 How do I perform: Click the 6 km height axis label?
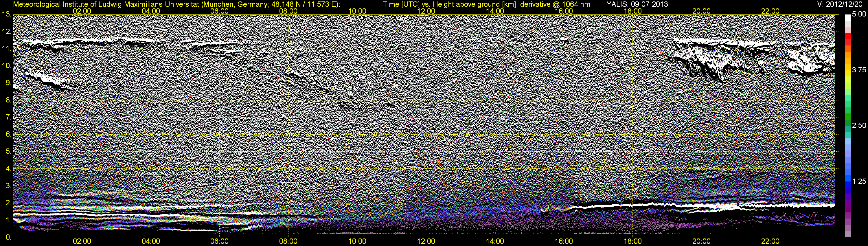tap(8, 135)
